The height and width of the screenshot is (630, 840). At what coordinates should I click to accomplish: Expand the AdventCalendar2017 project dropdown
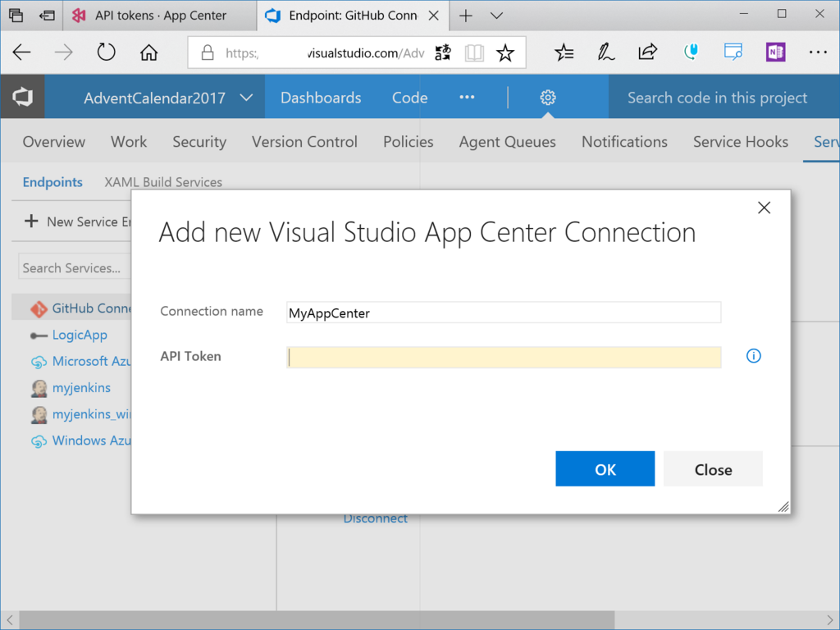point(246,98)
